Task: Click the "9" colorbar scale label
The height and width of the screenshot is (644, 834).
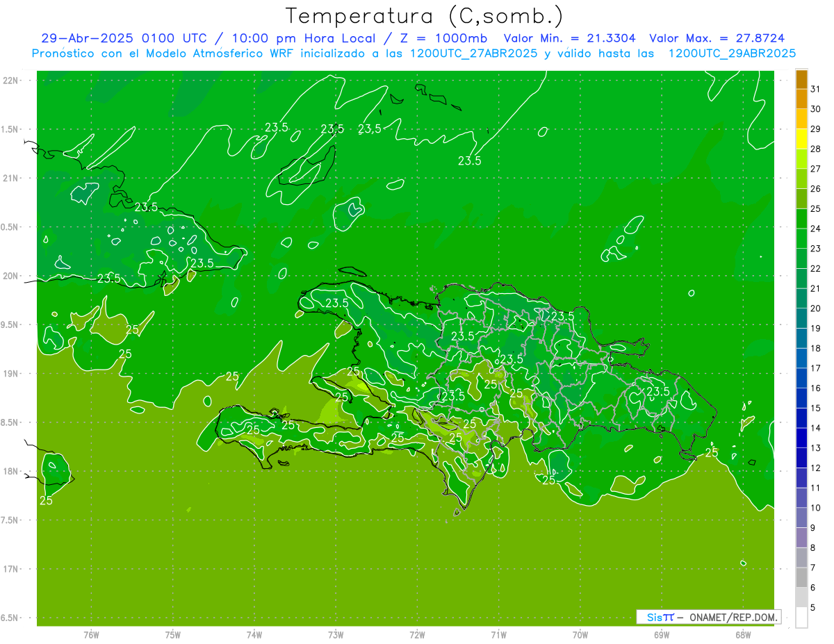Action: (x=813, y=528)
